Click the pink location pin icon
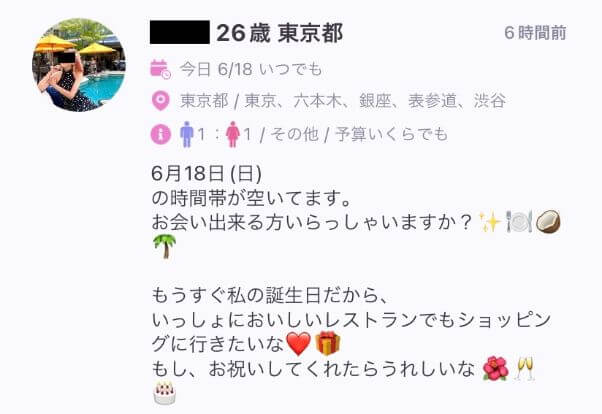 [160, 101]
